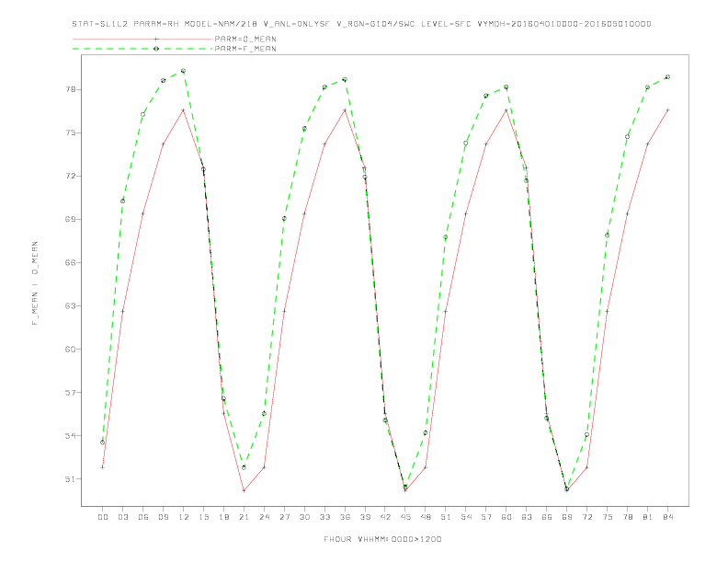Screen dimensions: 728x563
Task: Click x-axis forecast hour label 21
Action: tap(244, 517)
